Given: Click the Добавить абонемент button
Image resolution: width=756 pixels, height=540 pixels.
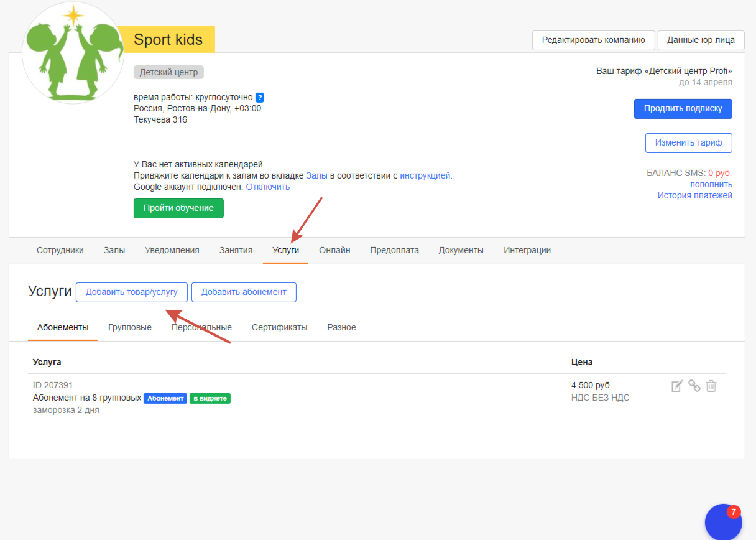Looking at the screenshot, I should [244, 292].
